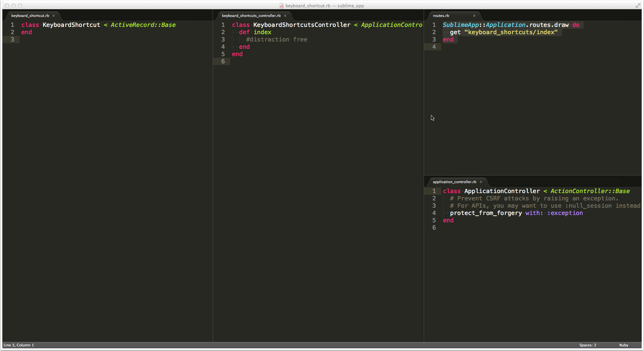Screen dimensions: 644x351
Task: Switch to the keyboard_shortcut.rb tab
Action: click(30, 16)
